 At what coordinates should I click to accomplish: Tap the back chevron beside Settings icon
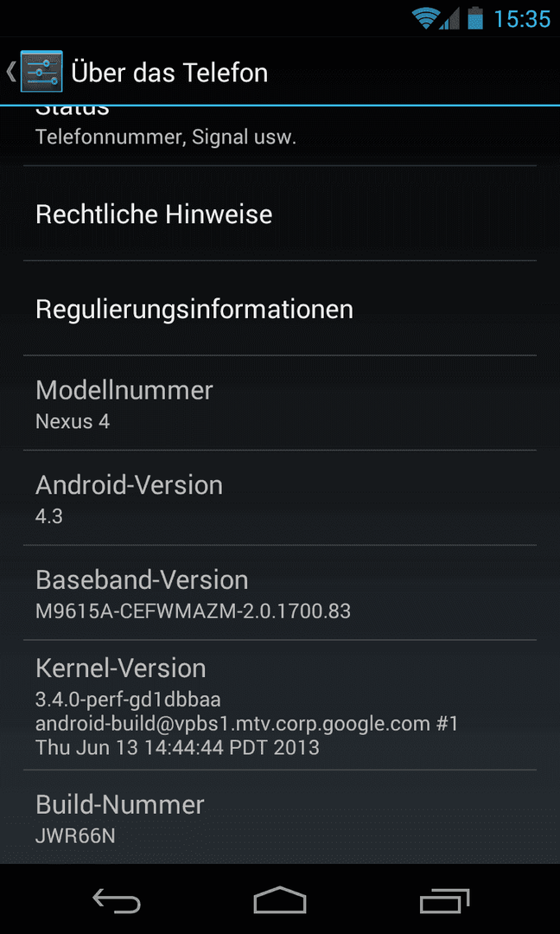click(x=10, y=72)
